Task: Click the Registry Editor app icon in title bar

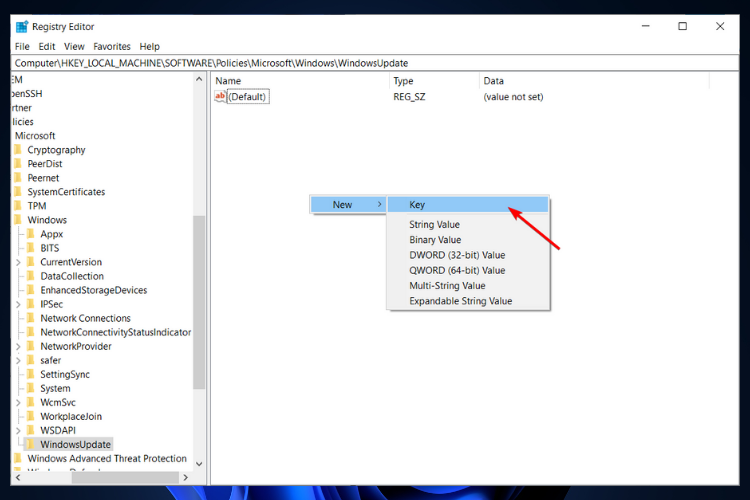Action: point(22,27)
